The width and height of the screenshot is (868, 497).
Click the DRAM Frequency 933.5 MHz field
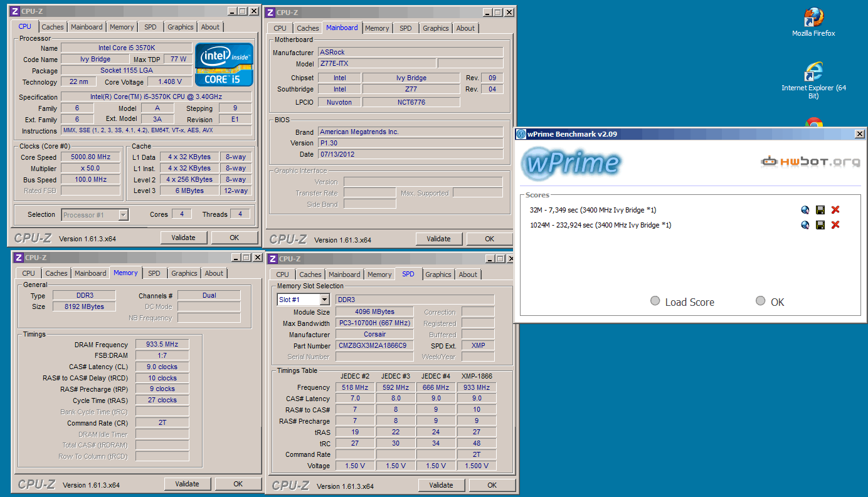[162, 345]
